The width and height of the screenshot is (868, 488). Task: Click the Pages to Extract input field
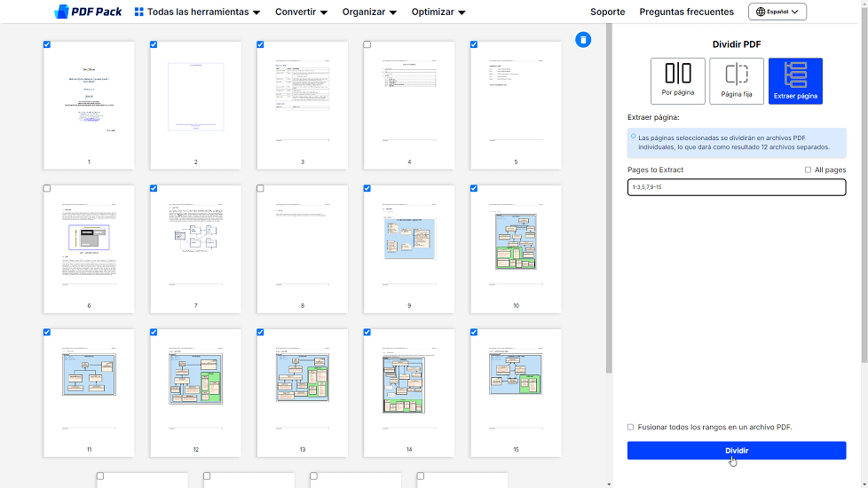point(736,187)
